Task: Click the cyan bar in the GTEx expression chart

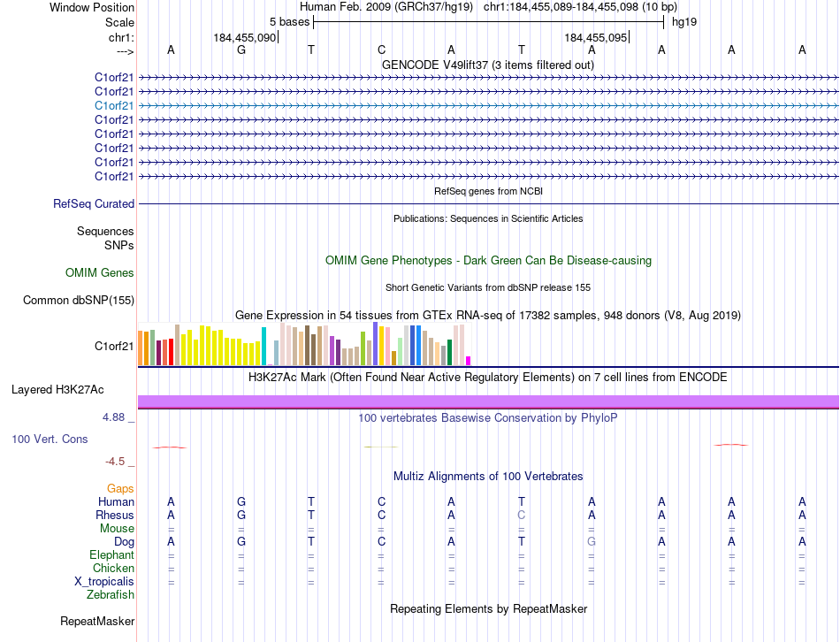Action: [x=263, y=346]
